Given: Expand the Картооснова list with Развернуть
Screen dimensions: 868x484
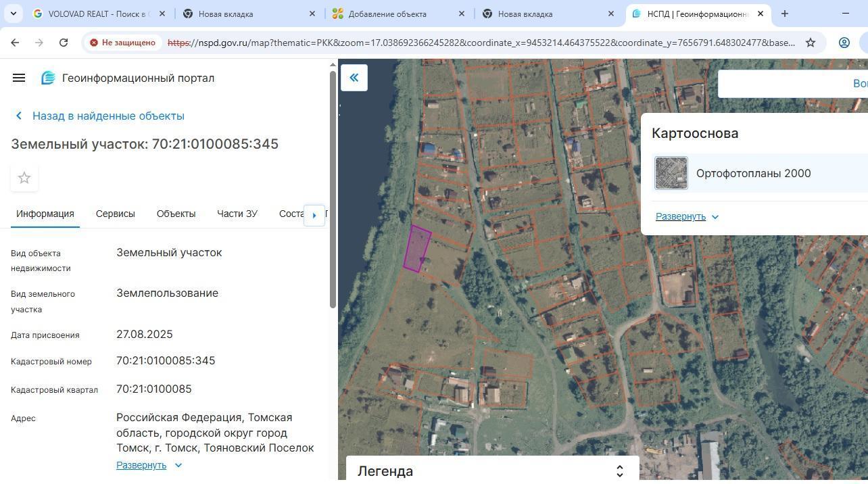Looking at the screenshot, I should (687, 216).
